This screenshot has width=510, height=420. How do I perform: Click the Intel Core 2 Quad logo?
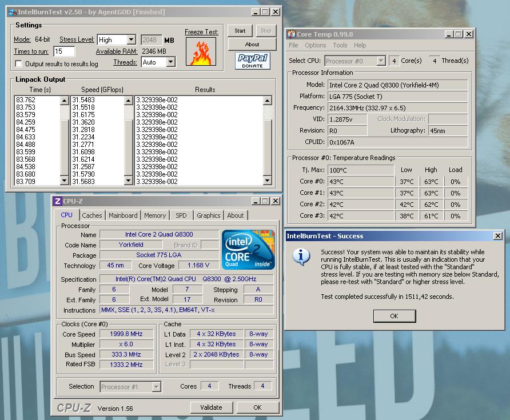tap(248, 249)
